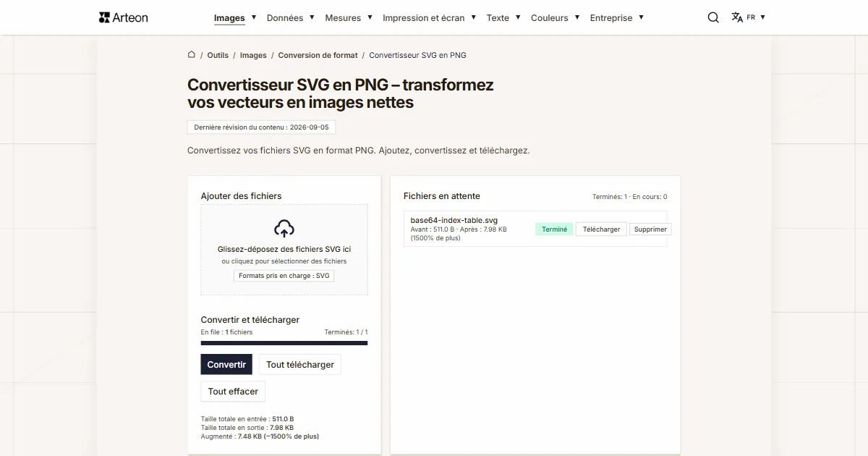Expand the arrow next to Mesures
This screenshot has width=868, height=456.
coord(370,17)
